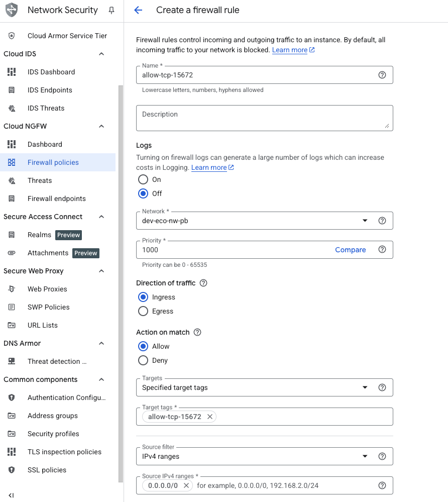This screenshot has width=448, height=502.
Task: Remove the 0.0.0.0/0 source range chip
Action: pos(186,485)
